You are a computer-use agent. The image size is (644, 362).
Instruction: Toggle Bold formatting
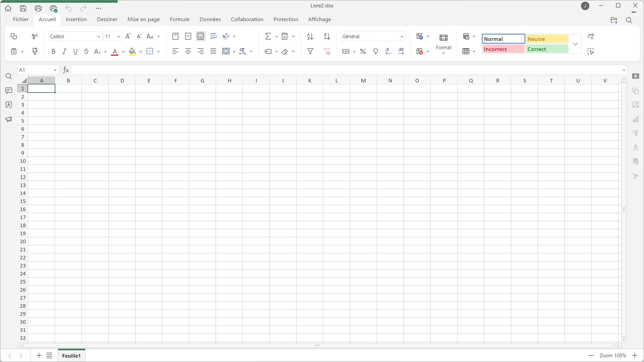tap(53, 51)
